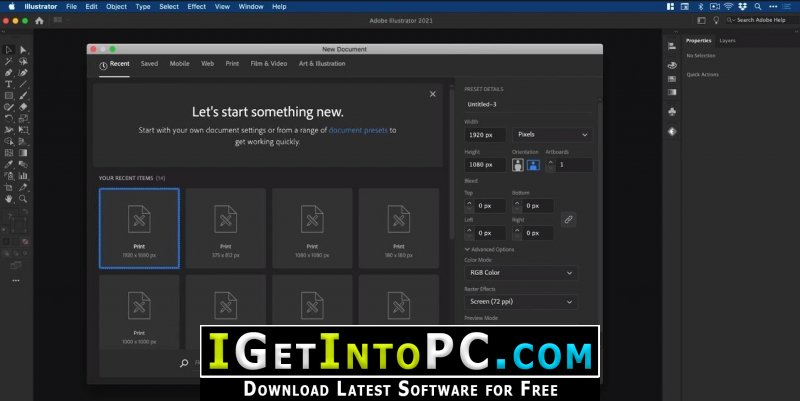This screenshot has height=401, width=800.
Task: Adjust the Right bleed stepper
Action: tap(517, 233)
